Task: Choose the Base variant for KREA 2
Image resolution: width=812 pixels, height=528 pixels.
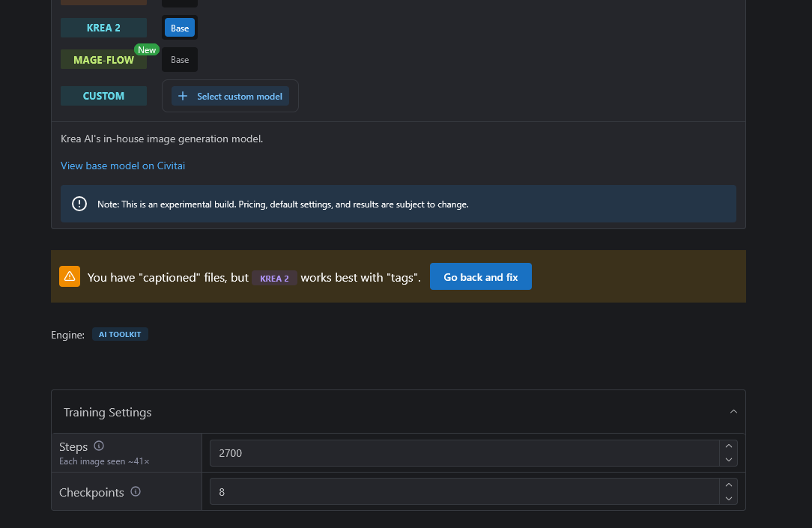Action: [180, 28]
